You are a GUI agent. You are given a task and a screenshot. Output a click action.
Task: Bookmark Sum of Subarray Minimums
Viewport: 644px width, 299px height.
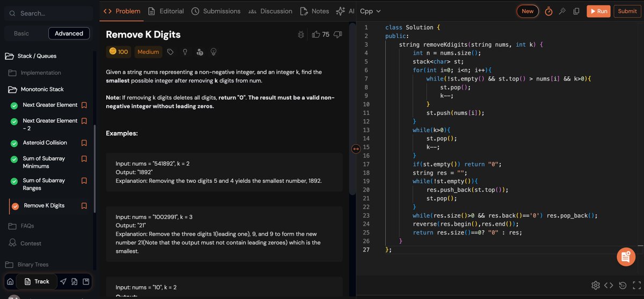(x=84, y=159)
